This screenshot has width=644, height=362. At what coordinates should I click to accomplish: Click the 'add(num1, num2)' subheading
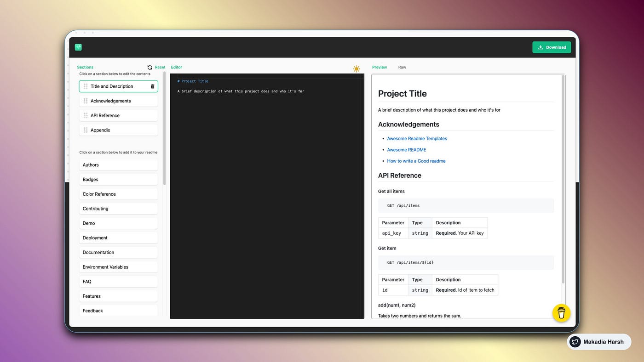[x=397, y=305]
